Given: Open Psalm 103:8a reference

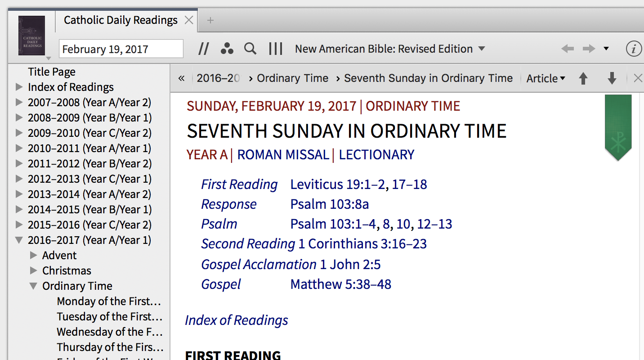Looking at the screenshot, I should pyautogui.click(x=330, y=204).
